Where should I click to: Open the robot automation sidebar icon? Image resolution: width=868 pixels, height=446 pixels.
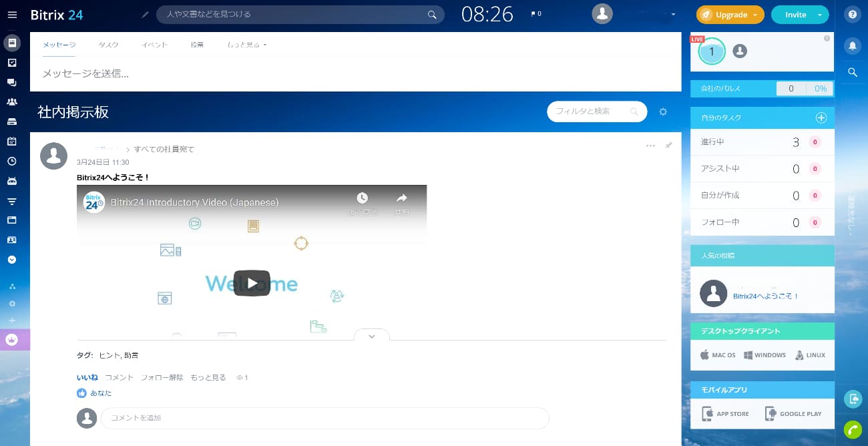tap(12, 181)
